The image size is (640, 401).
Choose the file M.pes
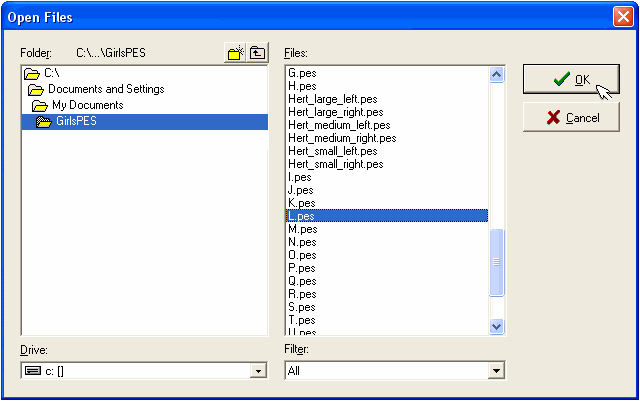302,229
